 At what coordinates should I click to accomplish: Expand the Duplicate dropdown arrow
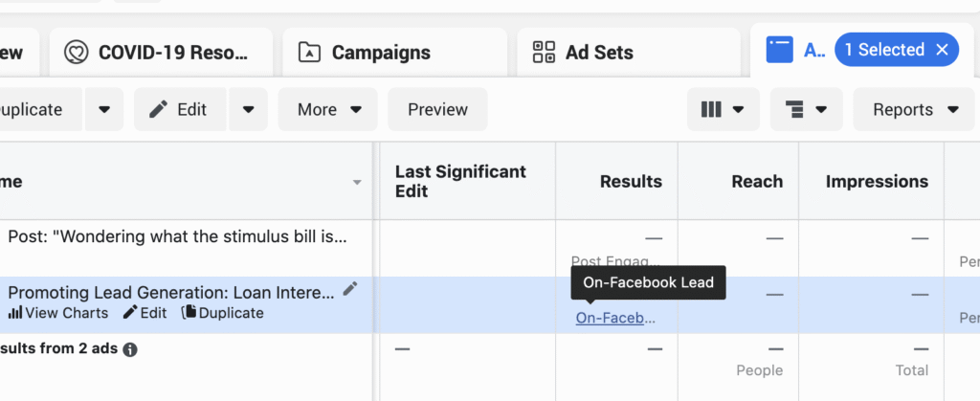104,110
